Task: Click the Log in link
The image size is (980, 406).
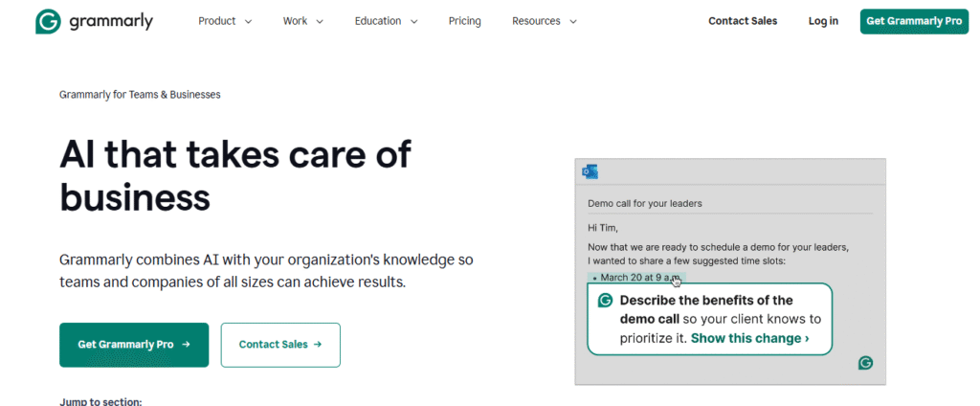Action: (823, 21)
